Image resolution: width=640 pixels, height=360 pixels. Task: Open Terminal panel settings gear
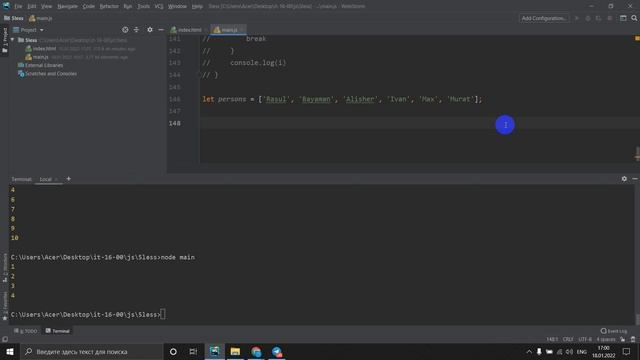click(x=624, y=179)
